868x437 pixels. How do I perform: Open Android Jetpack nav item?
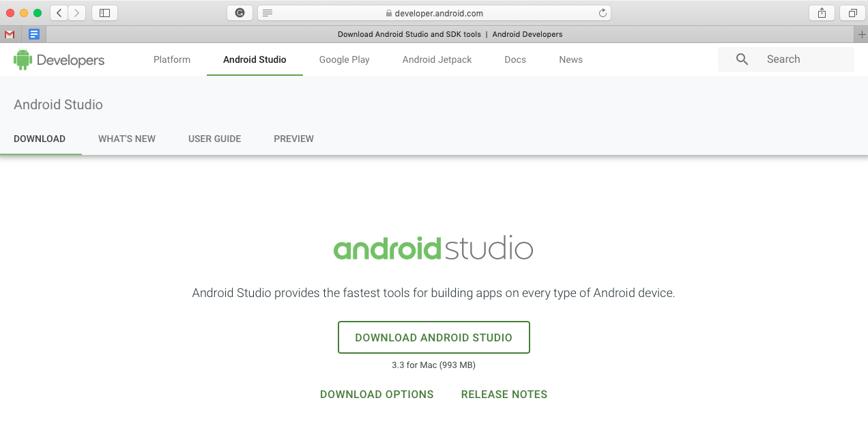coord(437,59)
